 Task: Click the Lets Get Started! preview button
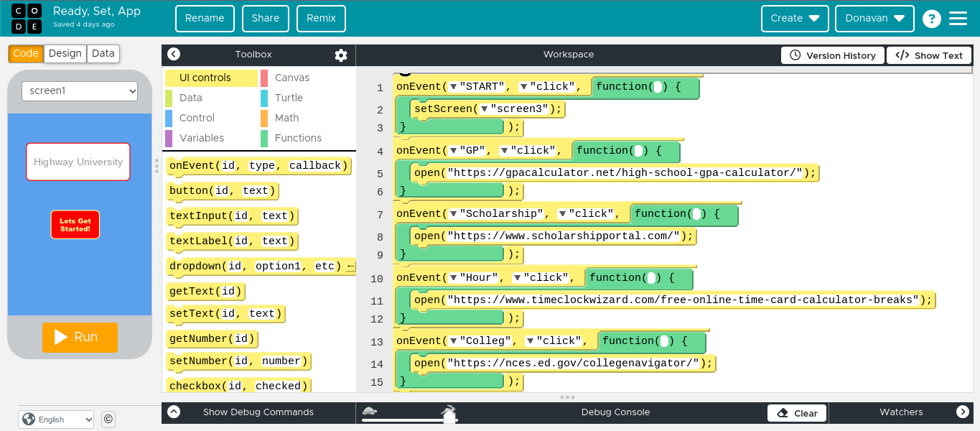pyautogui.click(x=75, y=225)
